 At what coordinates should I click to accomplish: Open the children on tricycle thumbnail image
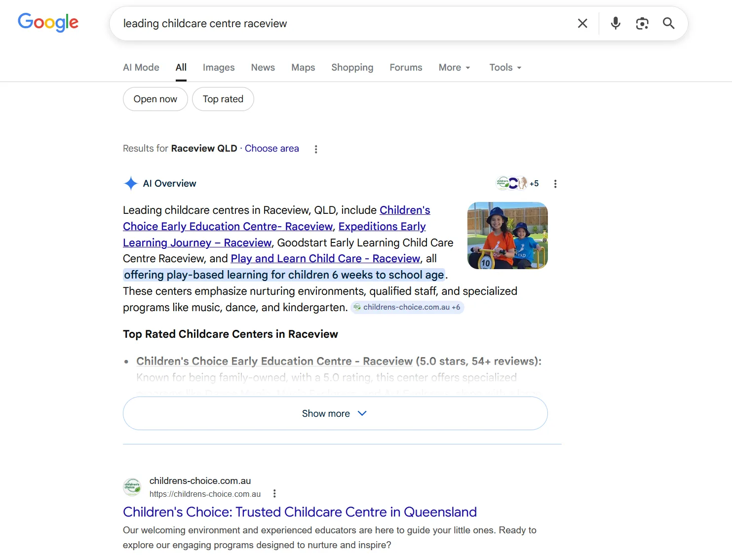(x=507, y=236)
